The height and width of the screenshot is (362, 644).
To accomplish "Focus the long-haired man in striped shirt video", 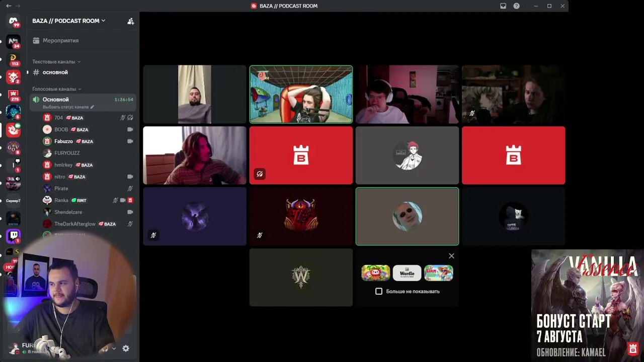I will [195, 155].
